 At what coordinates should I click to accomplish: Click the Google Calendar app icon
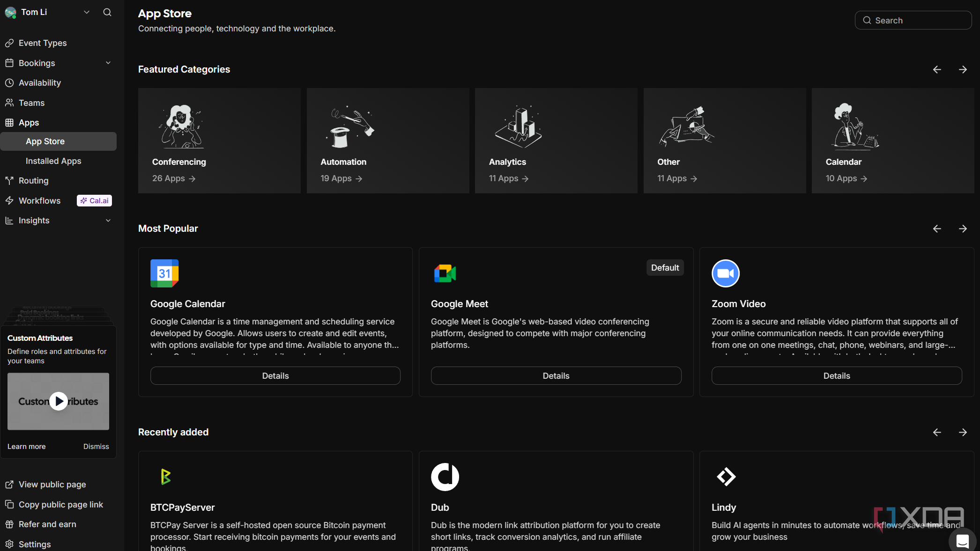click(164, 273)
